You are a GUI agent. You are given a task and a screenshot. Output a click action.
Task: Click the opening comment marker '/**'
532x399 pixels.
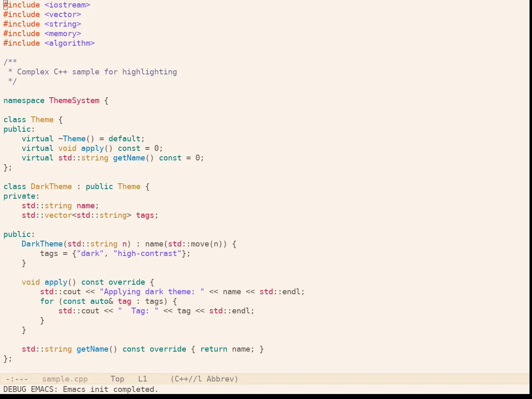tap(10, 62)
